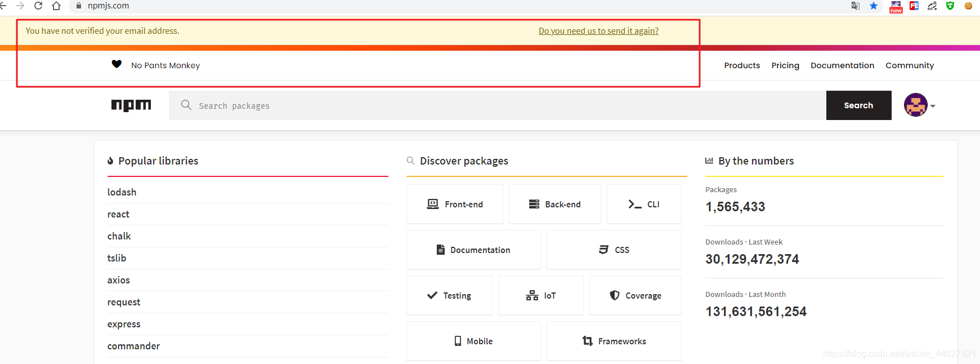
Task: Open the Front-end category
Action: [x=455, y=204]
